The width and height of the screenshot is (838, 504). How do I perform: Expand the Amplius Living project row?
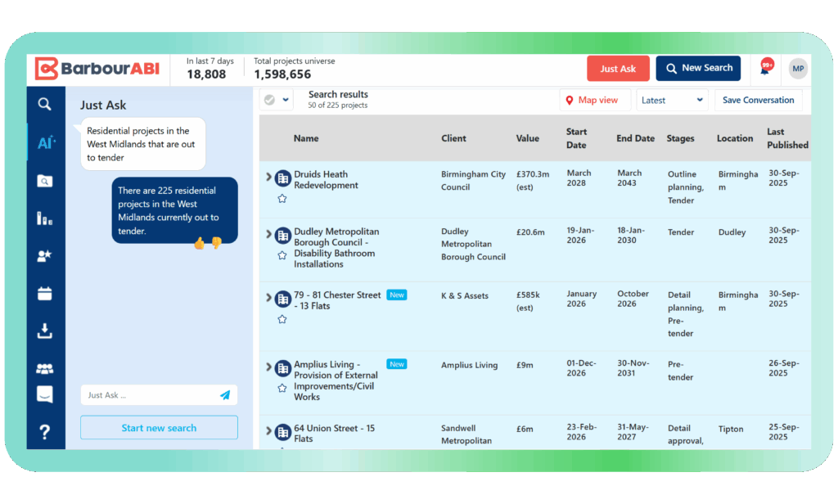point(268,367)
